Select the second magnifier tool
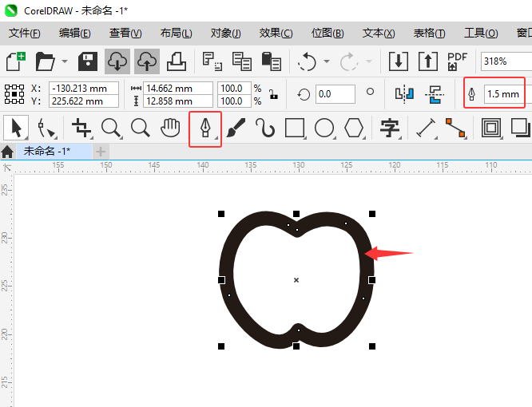The height and width of the screenshot is (407, 532). [141, 128]
